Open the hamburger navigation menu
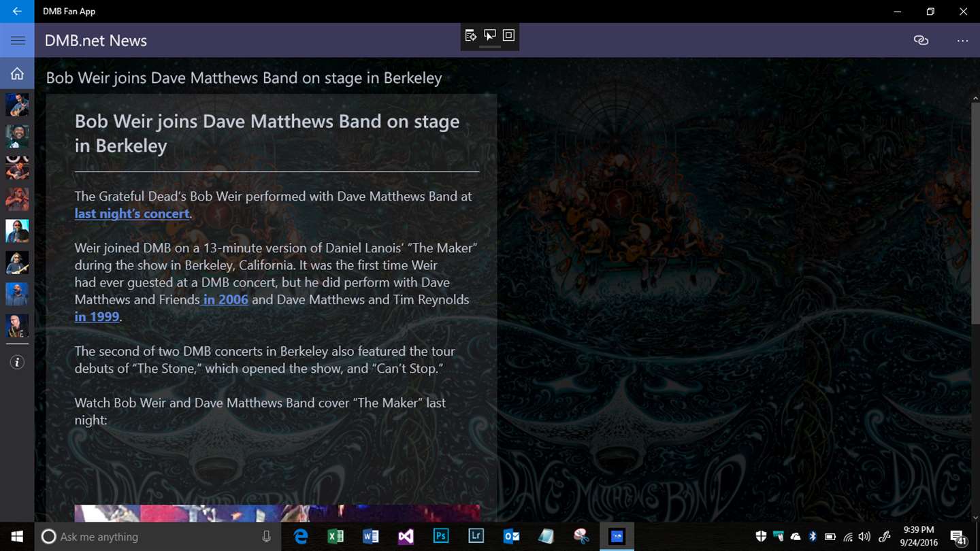This screenshot has width=980, height=551. [18, 41]
